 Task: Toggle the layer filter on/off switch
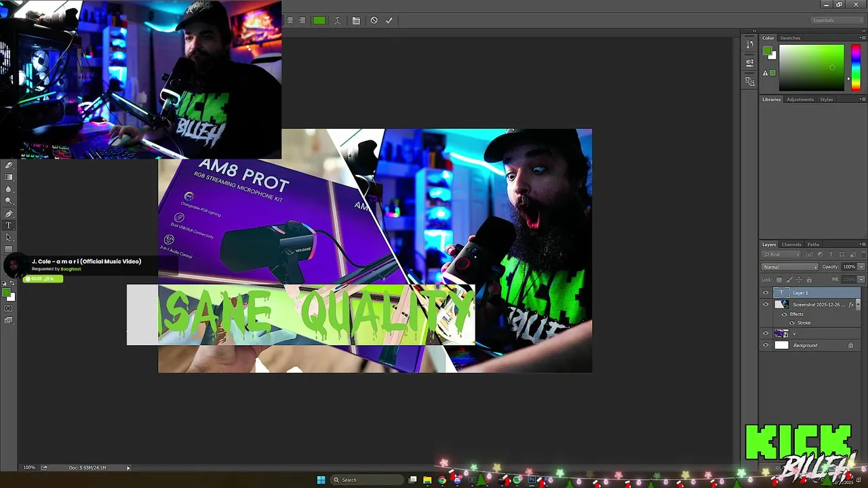pyautogui.click(x=863, y=254)
